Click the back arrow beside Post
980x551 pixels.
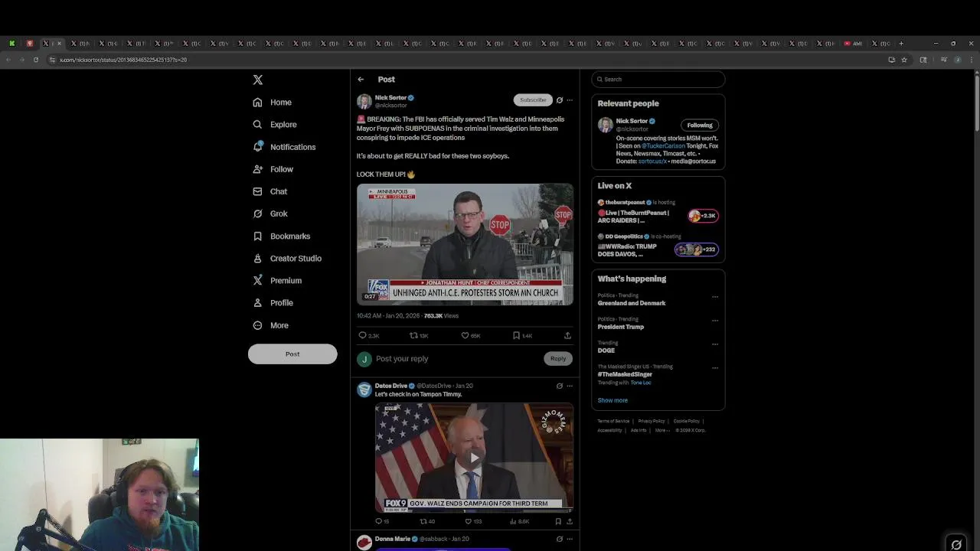(361, 80)
